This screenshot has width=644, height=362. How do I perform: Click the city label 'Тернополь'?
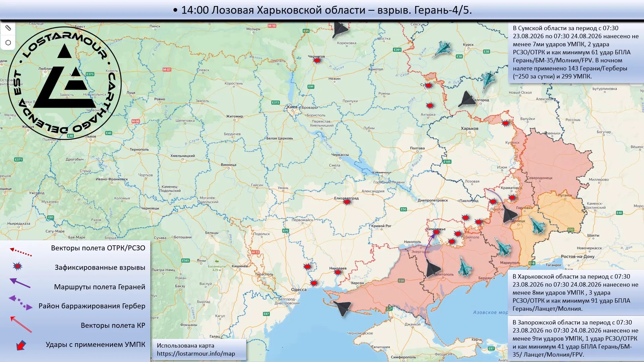pos(139,150)
